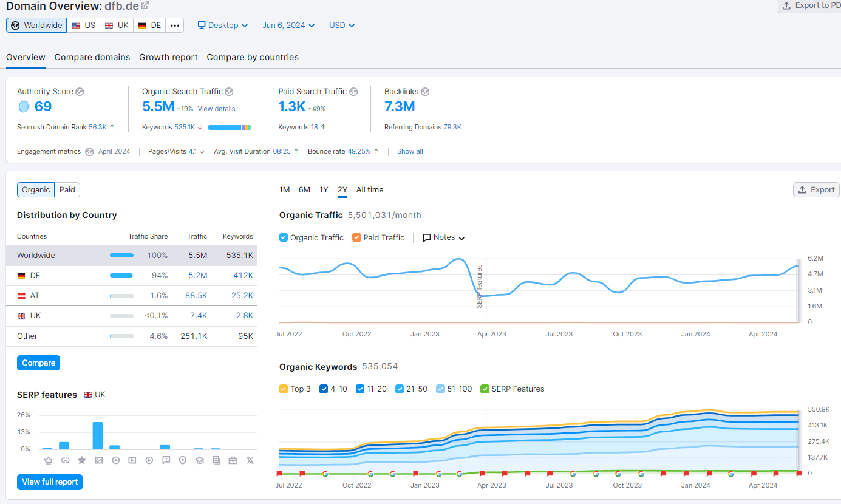841x504 pixels.
Task: Click Worldwide traffic share bar
Action: point(121,256)
